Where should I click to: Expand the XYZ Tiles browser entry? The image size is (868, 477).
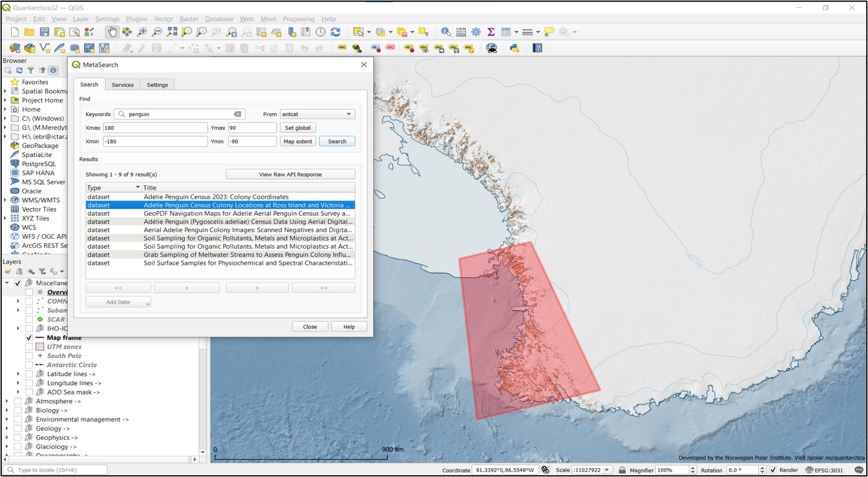[x=5, y=218]
